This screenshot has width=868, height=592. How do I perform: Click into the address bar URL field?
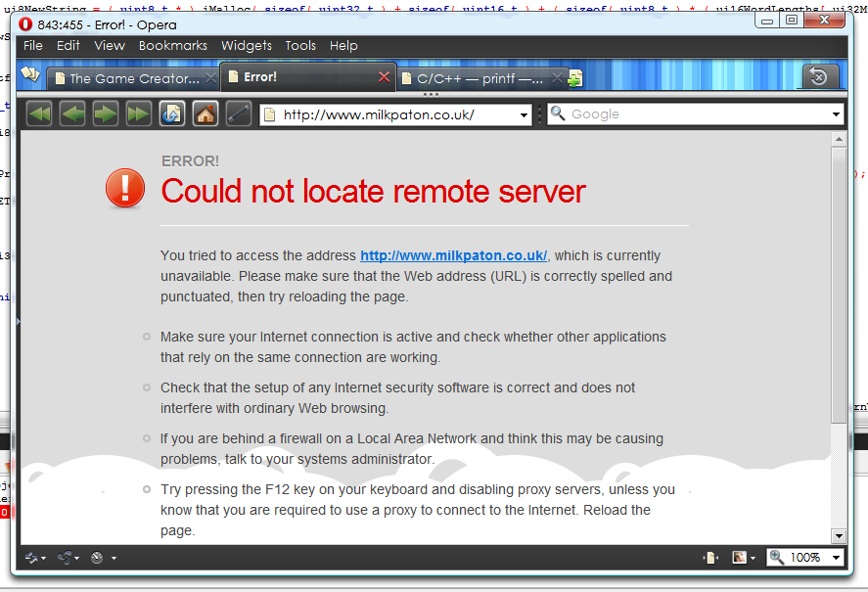(x=395, y=114)
